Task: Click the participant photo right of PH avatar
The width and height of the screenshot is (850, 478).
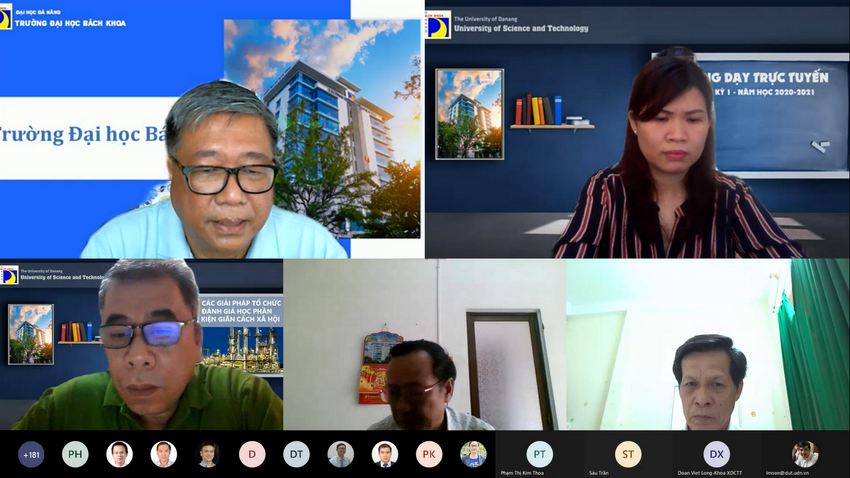Action: pos(119,455)
